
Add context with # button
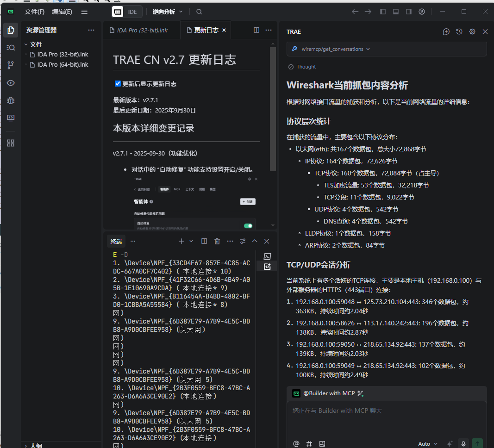(309, 443)
